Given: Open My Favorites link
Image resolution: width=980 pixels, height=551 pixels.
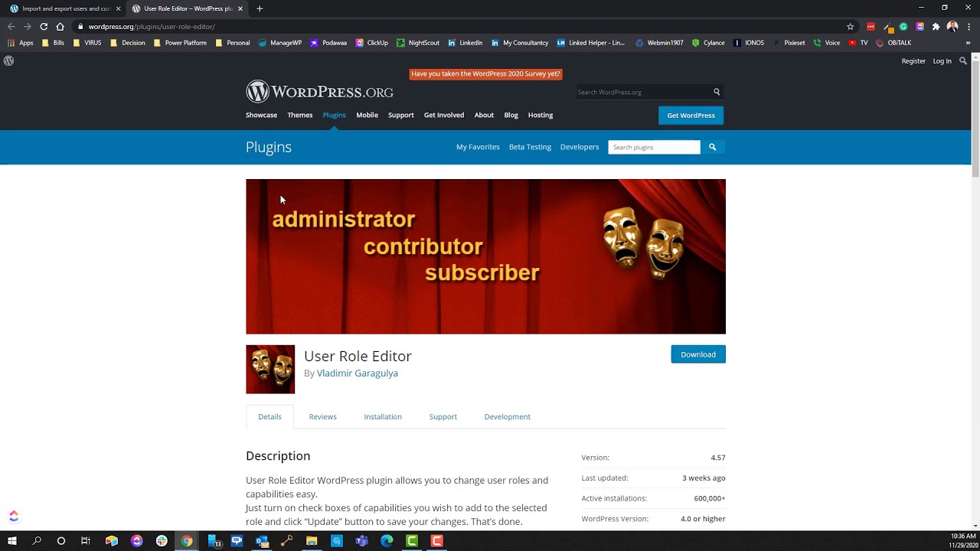Looking at the screenshot, I should point(478,147).
